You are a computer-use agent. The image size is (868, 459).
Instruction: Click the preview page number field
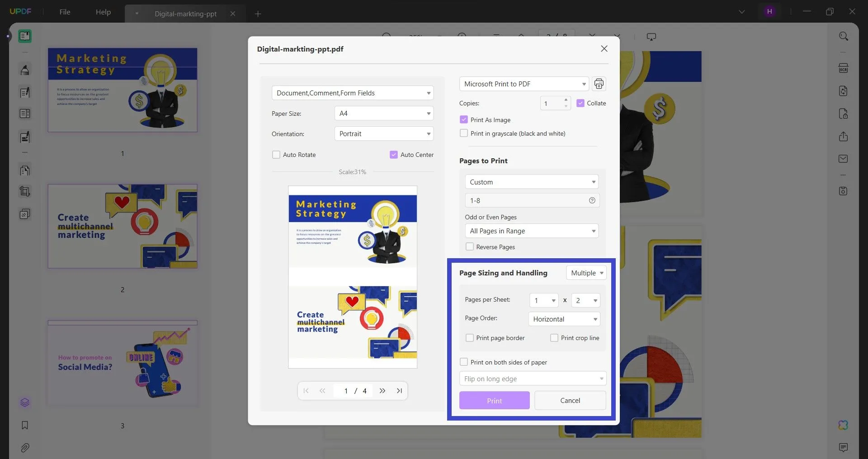click(x=346, y=391)
